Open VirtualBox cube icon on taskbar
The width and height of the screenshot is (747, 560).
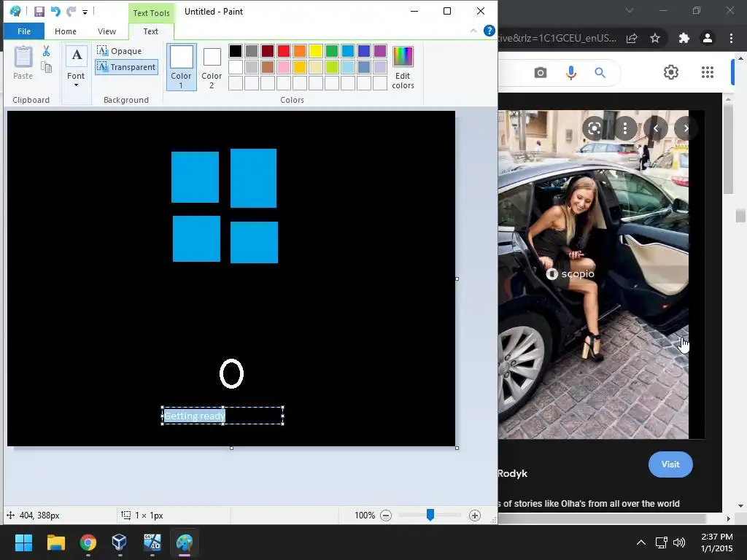coord(120,542)
